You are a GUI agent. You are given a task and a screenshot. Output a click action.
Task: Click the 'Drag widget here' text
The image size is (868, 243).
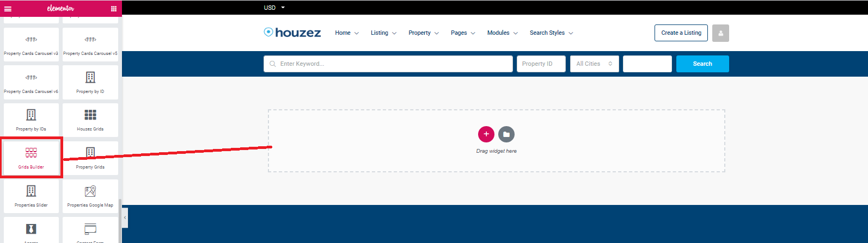point(497,151)
